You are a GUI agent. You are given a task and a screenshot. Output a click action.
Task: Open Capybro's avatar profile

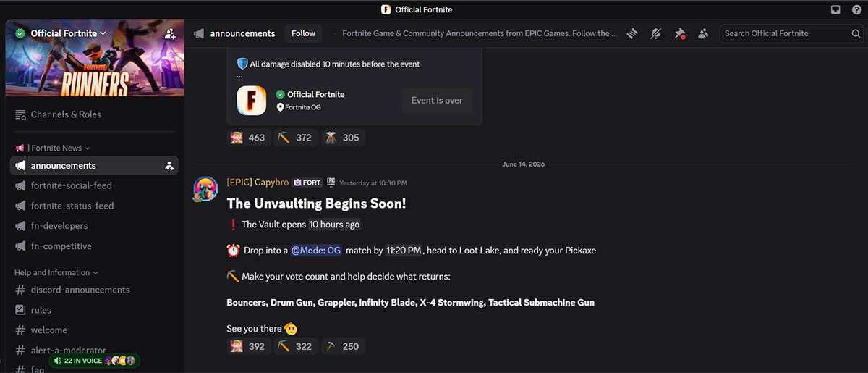click(205, 189)
